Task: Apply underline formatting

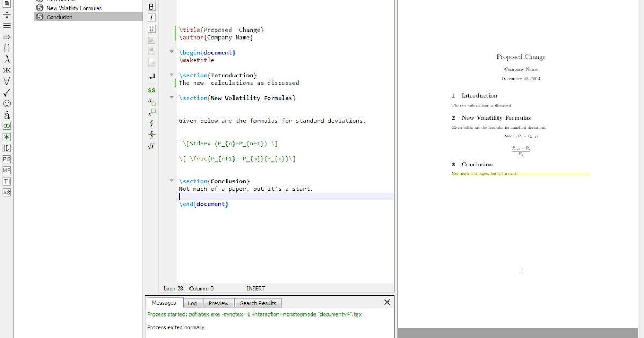Action: [x=151, y=28]
